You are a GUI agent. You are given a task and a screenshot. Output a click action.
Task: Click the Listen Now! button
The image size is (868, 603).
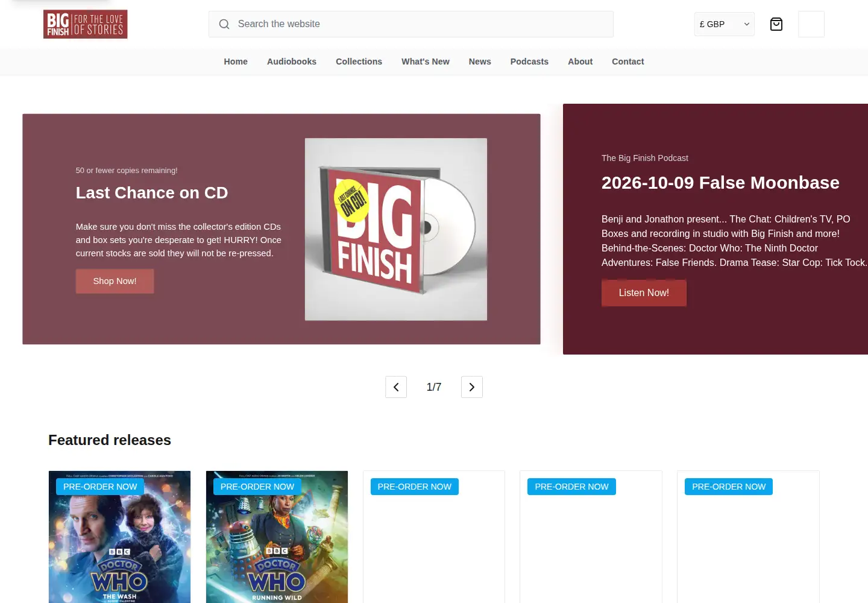tap(644, 293)
